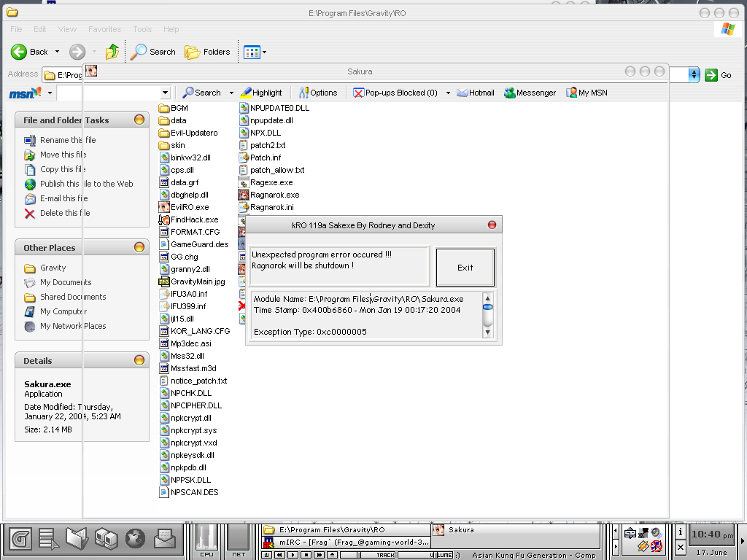Select Ragexe.exe file icon
This screenshot has width=747, height=560.
[244, 182]
